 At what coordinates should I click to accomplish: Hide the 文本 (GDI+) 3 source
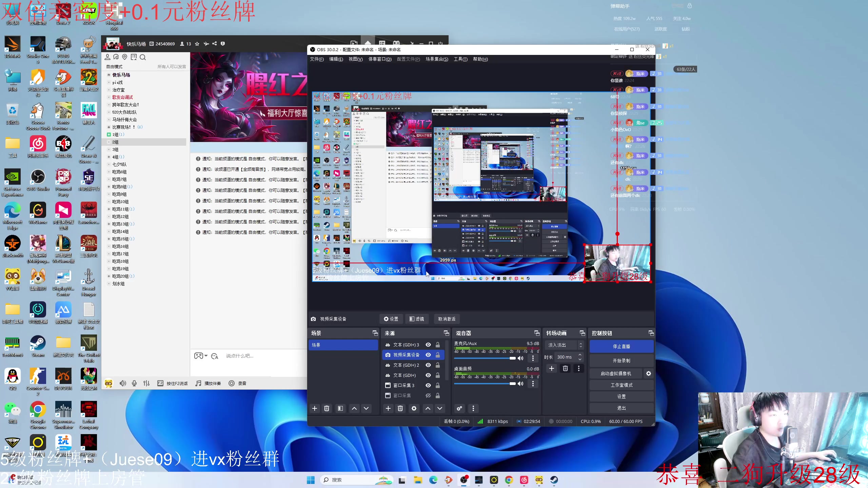(x=428, y=345)
